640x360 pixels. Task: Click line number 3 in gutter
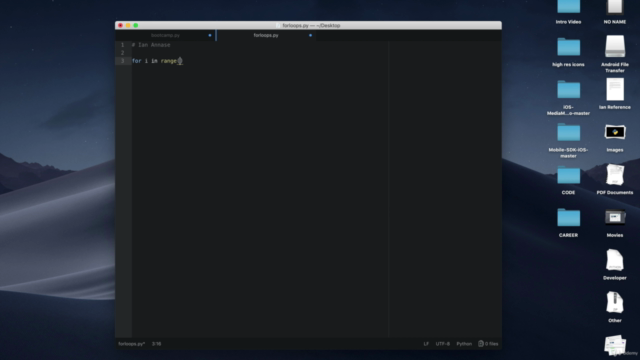point(122,61)
